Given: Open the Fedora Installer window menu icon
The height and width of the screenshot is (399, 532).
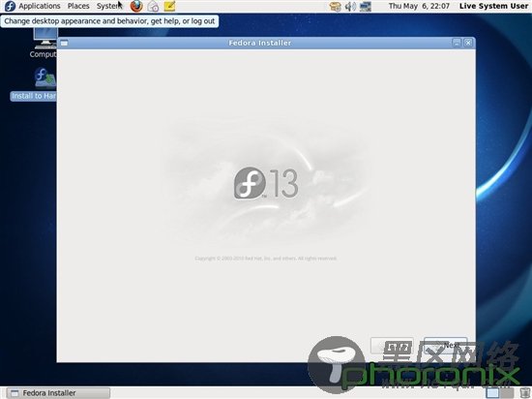Looking at the screenshot, I should point(64,43).
